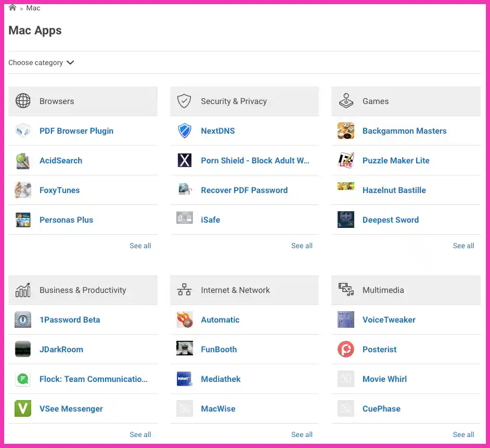Open the Puzzle Maker Lite link
Viewport: 490px width, 448px height.
396,160
